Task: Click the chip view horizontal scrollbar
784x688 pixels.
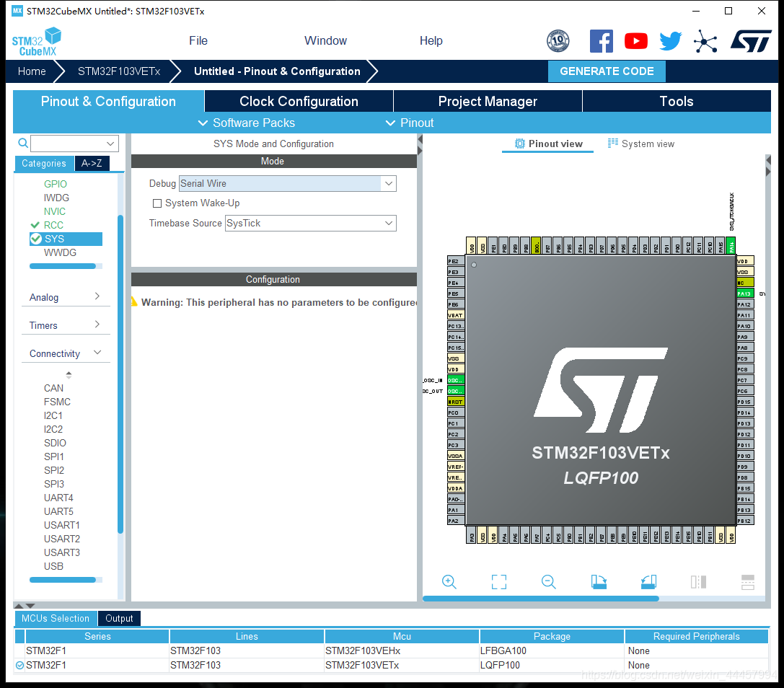Action: 540,599
